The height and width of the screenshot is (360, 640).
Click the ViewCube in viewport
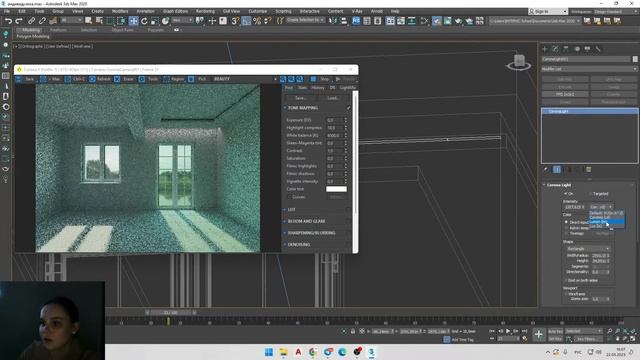pos(519,62)
